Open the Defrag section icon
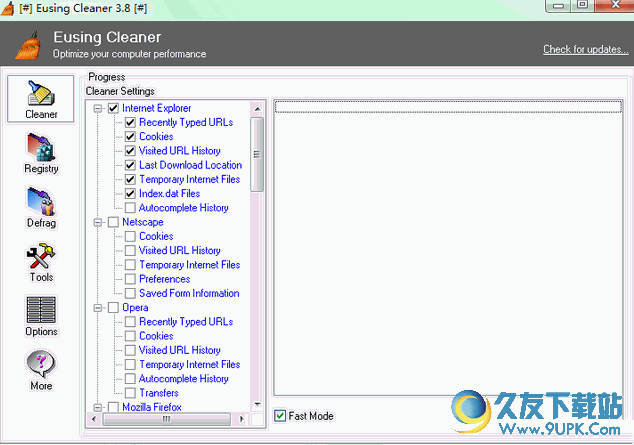The image size is (634, 445). (41, 201)
